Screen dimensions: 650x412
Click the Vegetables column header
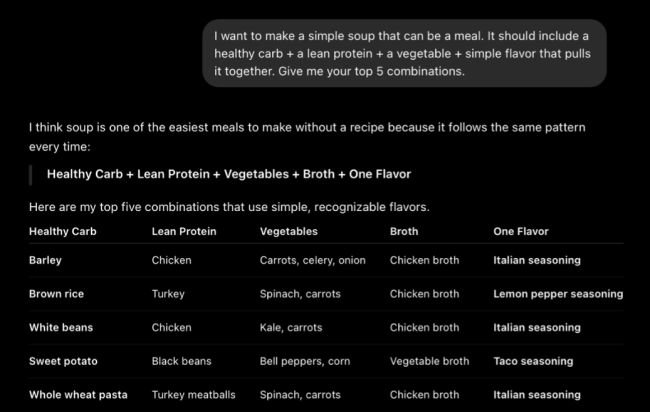289,231
